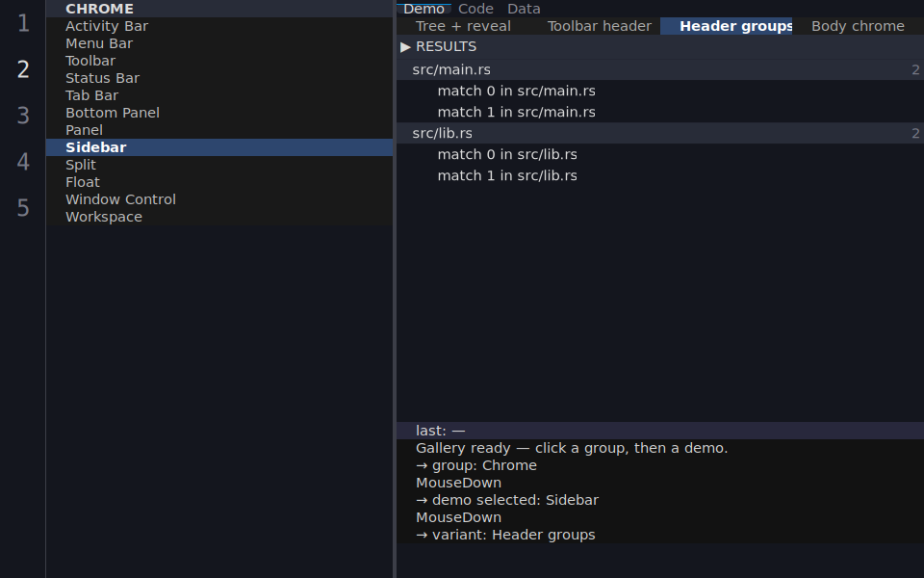This screenshot has height=578, width=924.
Task: Select the Tree + reveal variant
Action: pyautogui.click(x=463, y=26)
